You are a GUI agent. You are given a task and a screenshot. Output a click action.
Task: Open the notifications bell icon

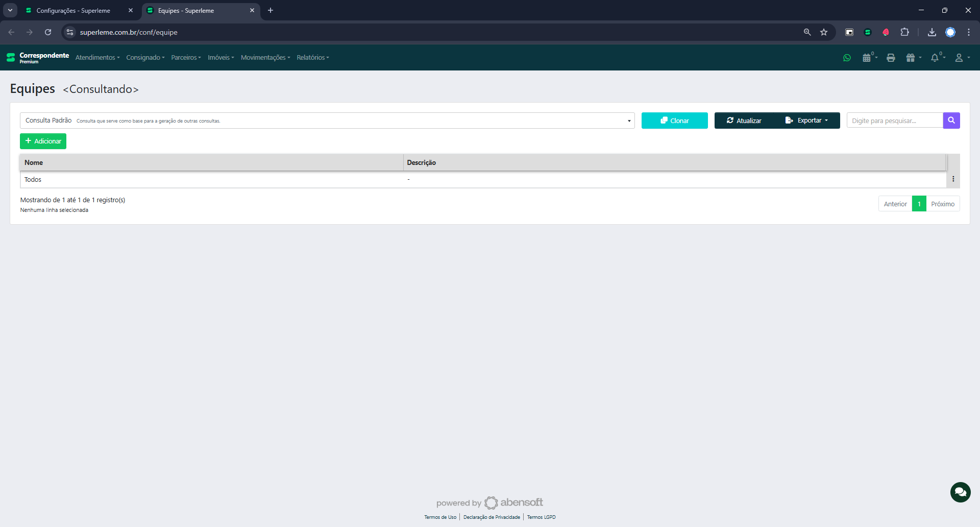pyautogui.click(x=936, y=58)
